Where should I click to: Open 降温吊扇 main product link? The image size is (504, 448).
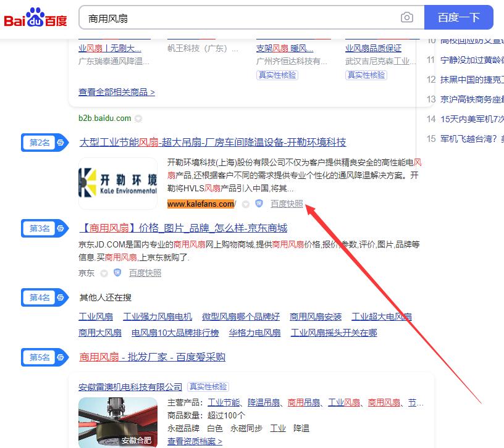point(264,402)
